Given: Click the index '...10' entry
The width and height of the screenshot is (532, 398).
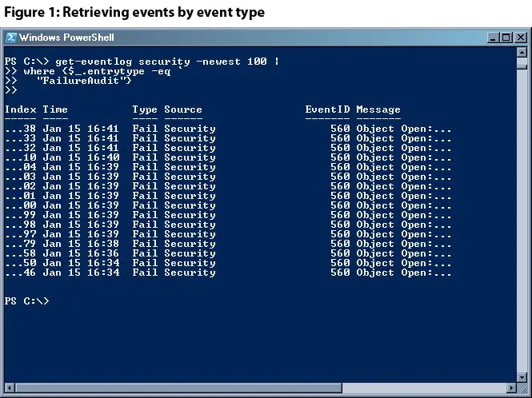Looking at the screenshot, I should (20, 157).
